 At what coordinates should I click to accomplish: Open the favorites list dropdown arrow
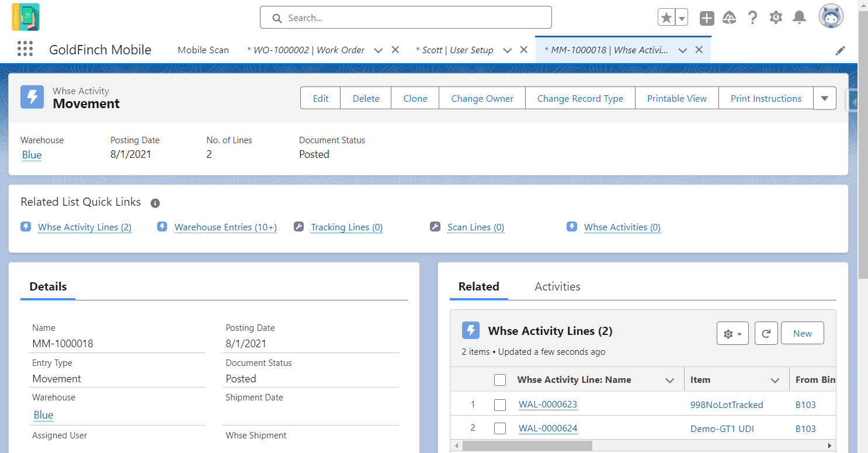coord(682,18)
